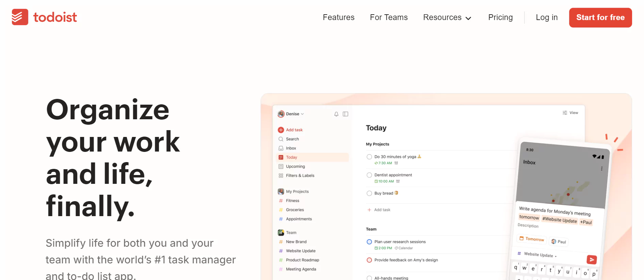Expand the Resources dropdown menu

pyautogui.click(x=447, y=17)
